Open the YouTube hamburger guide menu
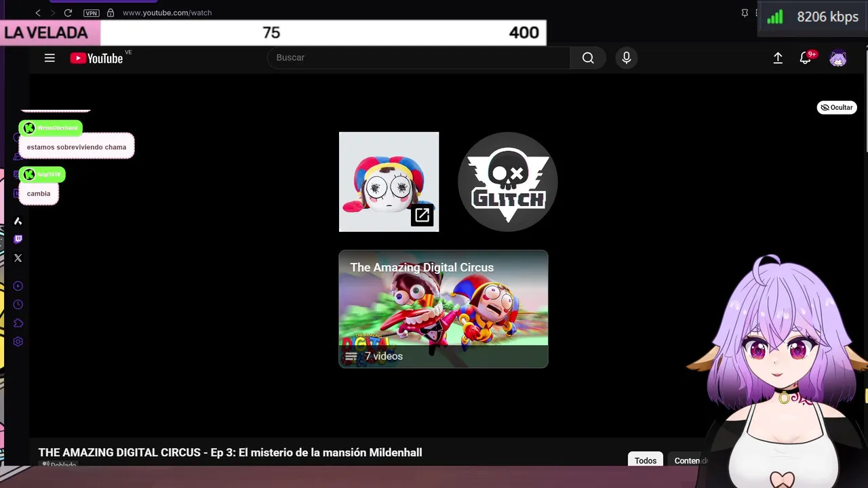 point(50,58)
